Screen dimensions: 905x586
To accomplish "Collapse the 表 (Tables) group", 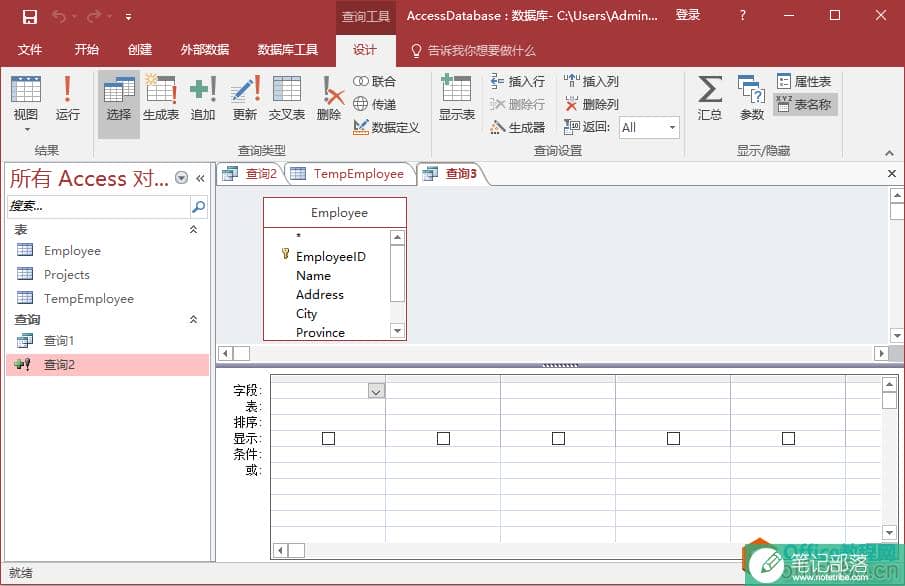I will pyautogui.click(x=193, y=230).
